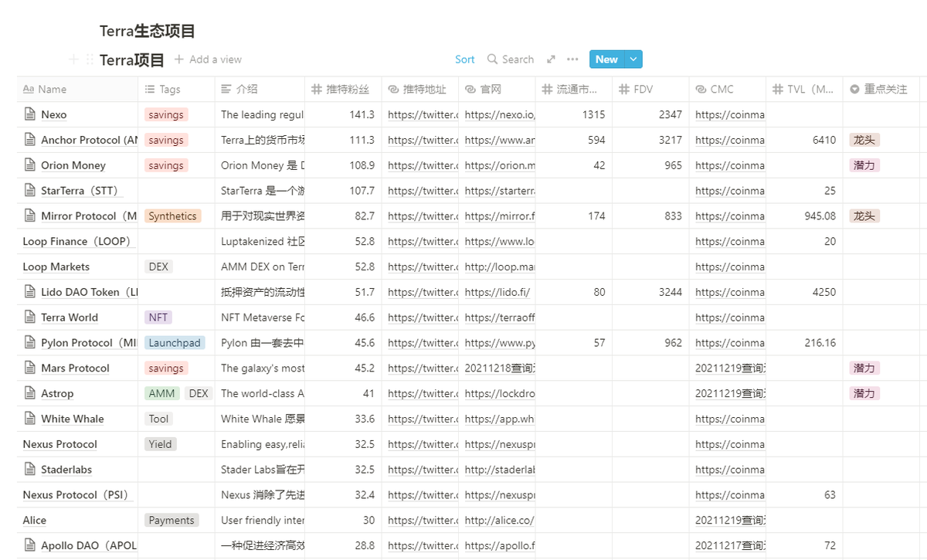
Task: Open the Tags column header
Action: (176, 89)
